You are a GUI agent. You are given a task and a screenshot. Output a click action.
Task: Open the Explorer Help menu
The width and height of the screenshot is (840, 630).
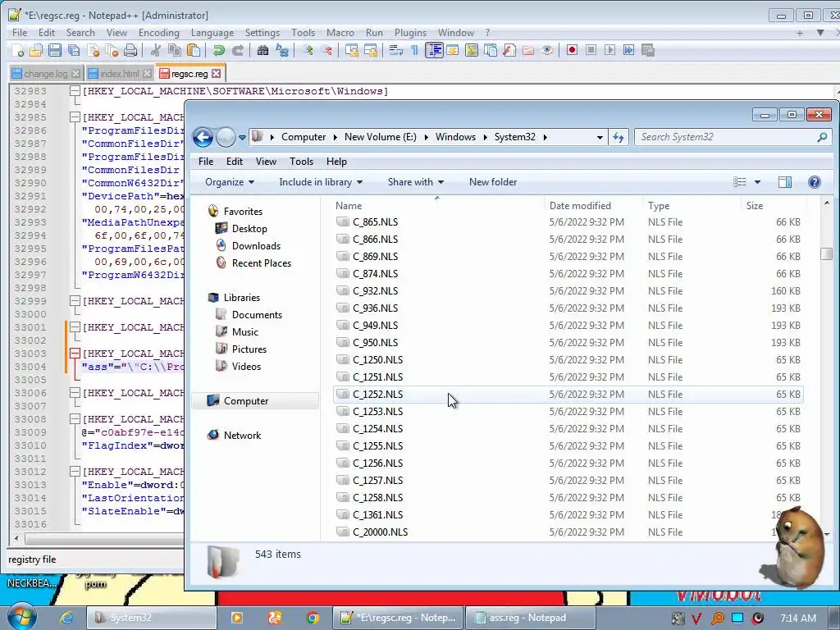336,162
